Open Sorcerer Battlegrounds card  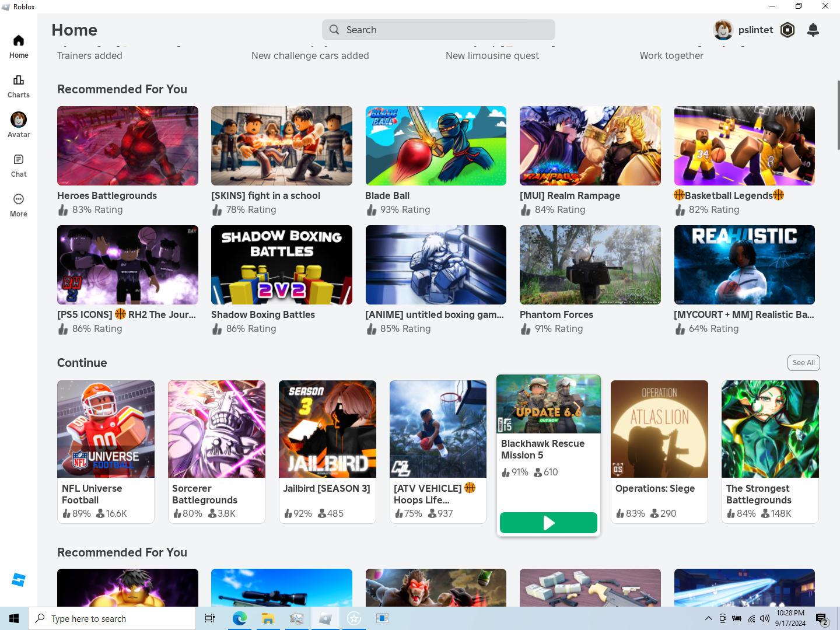coord(216,452)
